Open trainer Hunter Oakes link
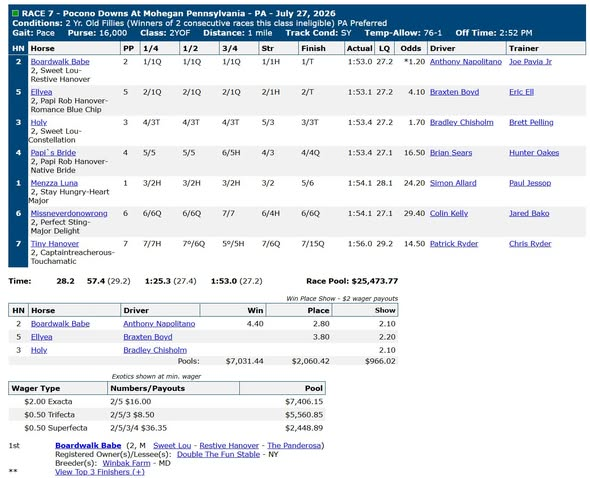The width and height of the screenshot is (590, 478). coord(534,153)
